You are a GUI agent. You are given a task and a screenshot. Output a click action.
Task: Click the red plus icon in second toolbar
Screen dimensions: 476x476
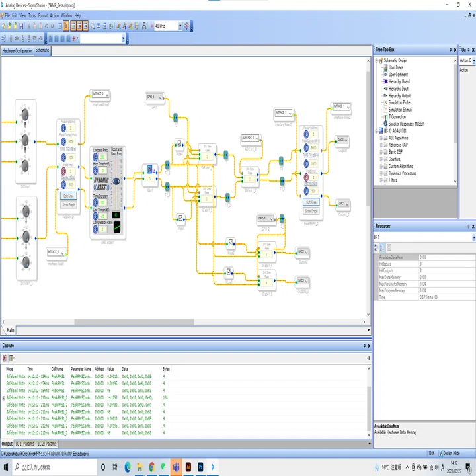(74, 38)
